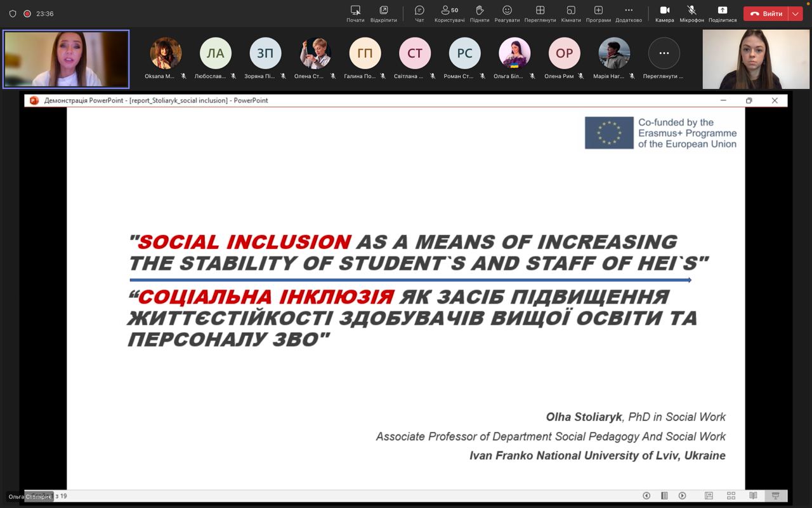Open reactions menu (Реагувати)

tap(507, 13)
